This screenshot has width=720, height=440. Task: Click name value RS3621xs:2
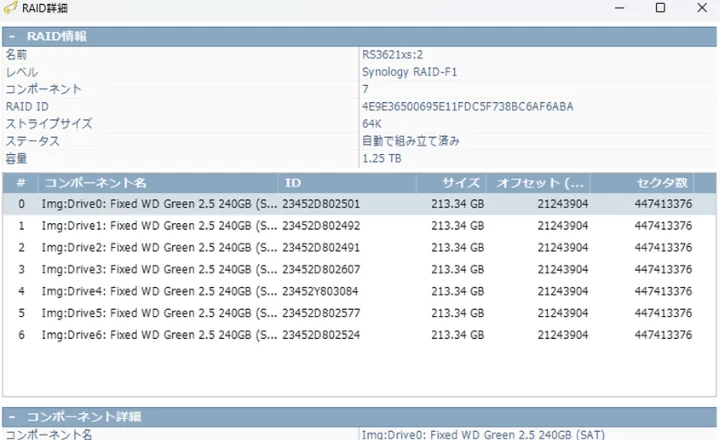tap(392, 55)
